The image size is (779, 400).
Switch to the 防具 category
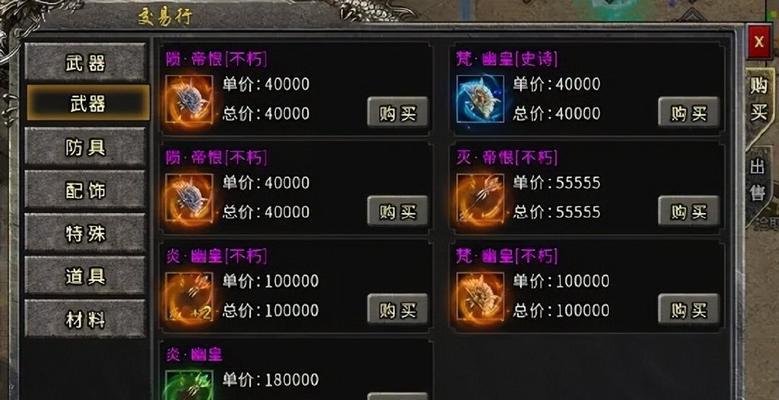(x=85, y=147)
